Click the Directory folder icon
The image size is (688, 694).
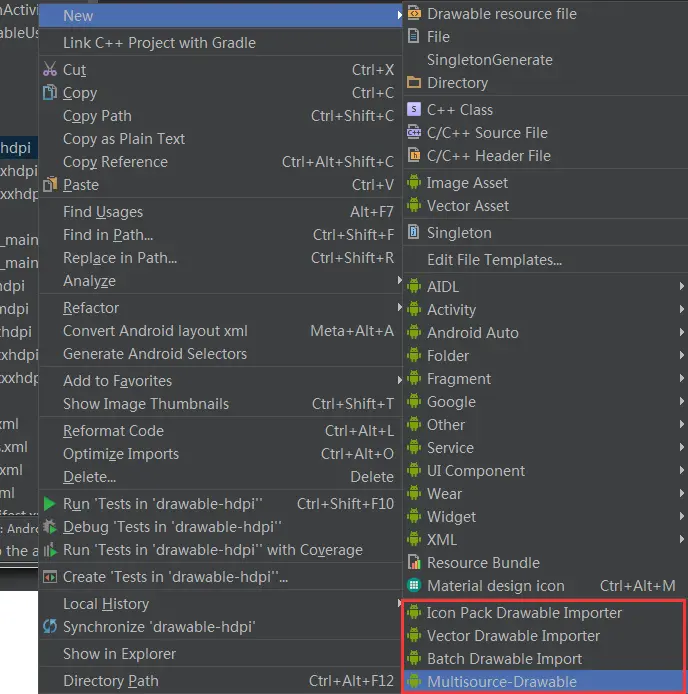pyautogui.click(x=414, y=82)
